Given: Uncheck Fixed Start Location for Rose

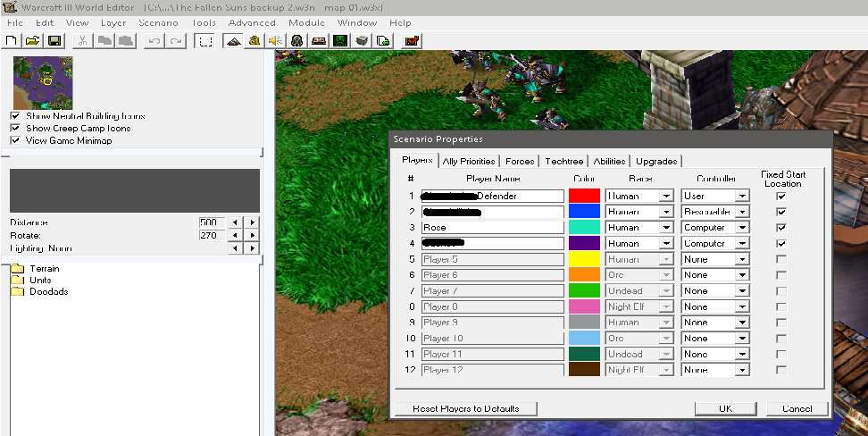Looking at the screenshot, I should (x=781, y=228).
